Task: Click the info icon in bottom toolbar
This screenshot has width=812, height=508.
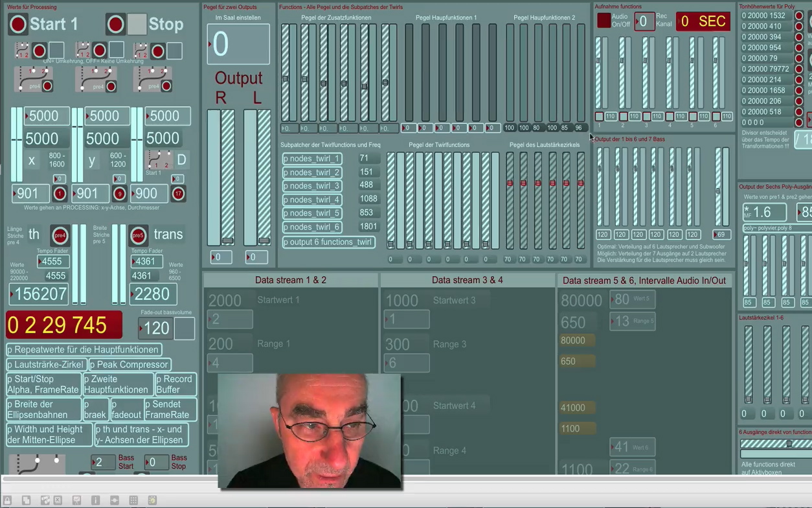Action: tap(95, 500)
